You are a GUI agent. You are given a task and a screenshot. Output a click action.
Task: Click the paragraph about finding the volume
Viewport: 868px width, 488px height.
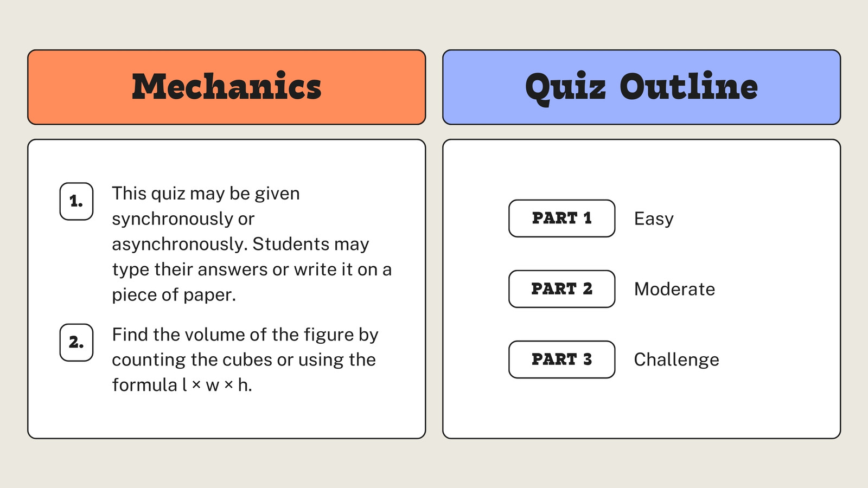coord(245,359)
